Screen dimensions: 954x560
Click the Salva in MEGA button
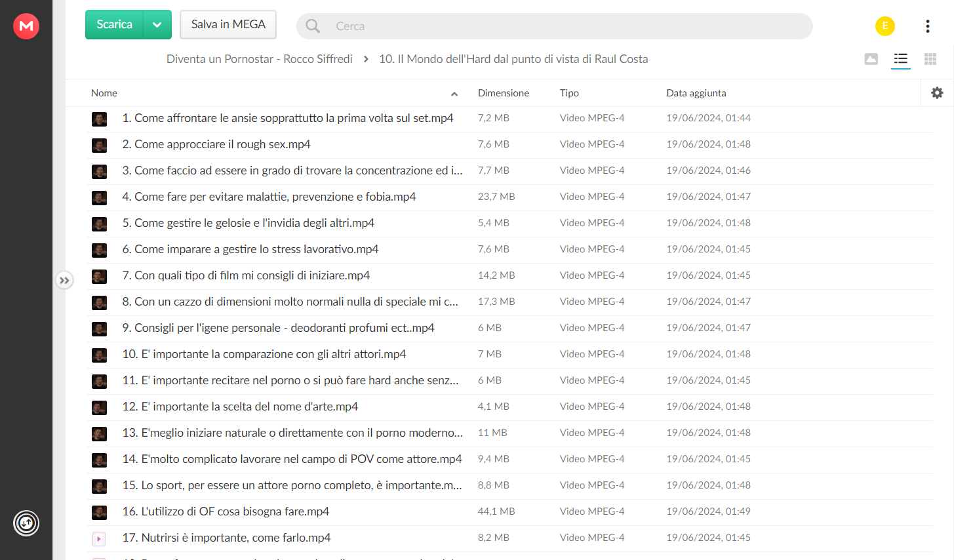click(x=228, y=25)
